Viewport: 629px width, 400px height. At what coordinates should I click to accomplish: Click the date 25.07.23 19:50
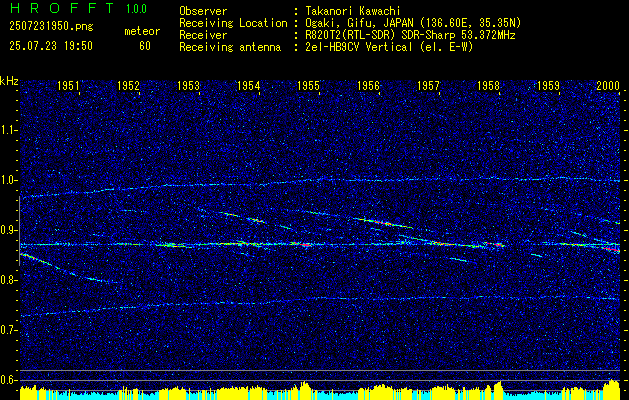pyautogui.click(x=51, y=46)
